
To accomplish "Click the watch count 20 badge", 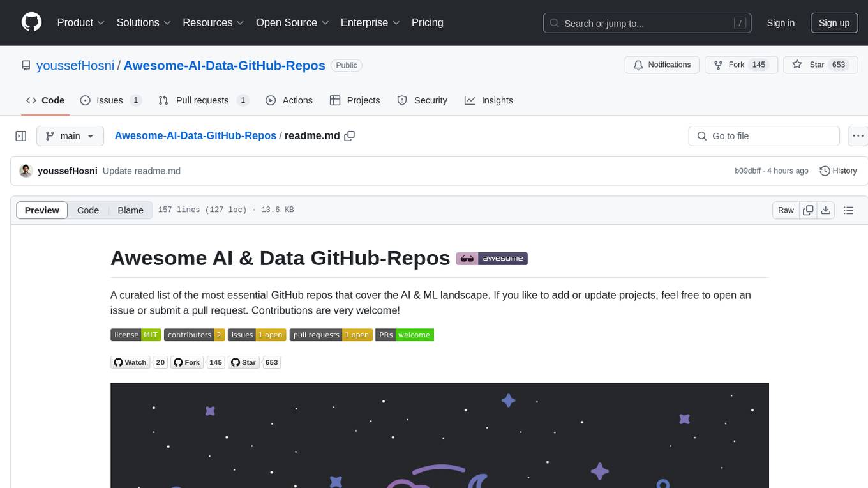I will [160, 362].
